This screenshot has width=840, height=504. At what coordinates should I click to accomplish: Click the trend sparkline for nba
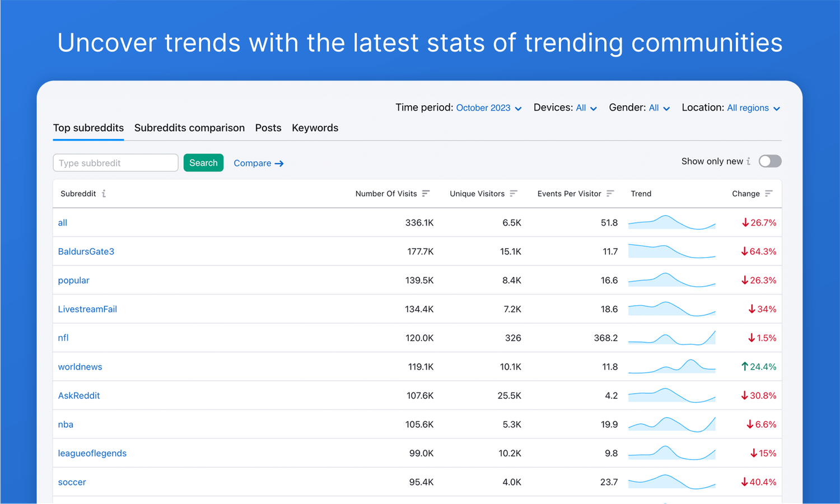pyautogui.click(x=672, y=424)
